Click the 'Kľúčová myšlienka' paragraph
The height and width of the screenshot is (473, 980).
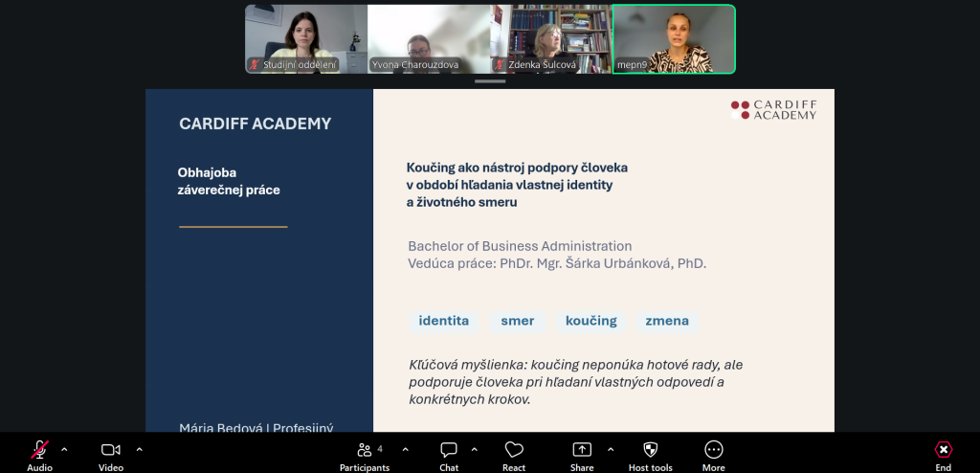coord(575,382)
